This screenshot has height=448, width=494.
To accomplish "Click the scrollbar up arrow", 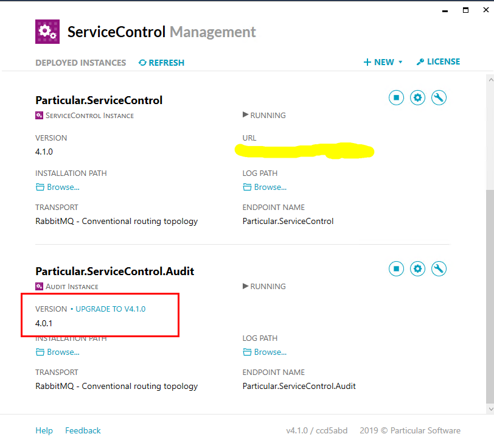I will click(x=490, y=80).
